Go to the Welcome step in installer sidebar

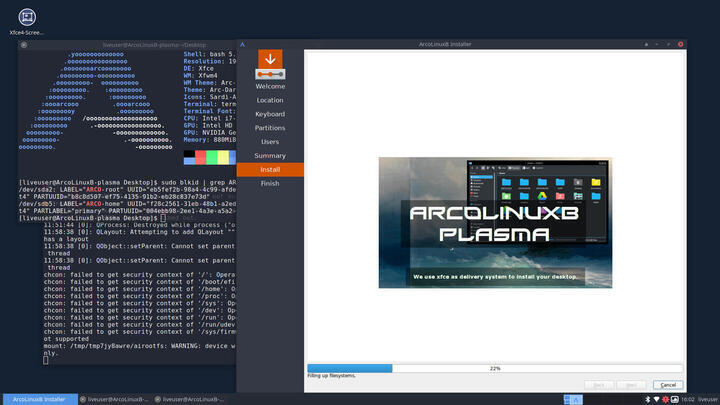270,86
